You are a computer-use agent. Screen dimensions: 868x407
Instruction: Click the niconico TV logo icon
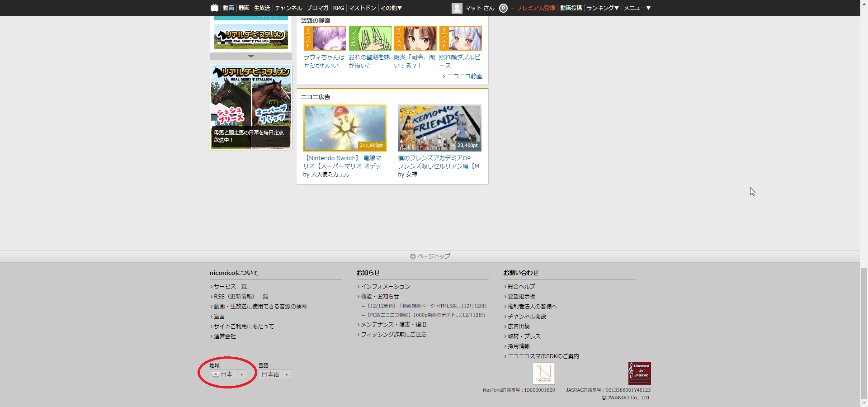[x=214, y=8]
